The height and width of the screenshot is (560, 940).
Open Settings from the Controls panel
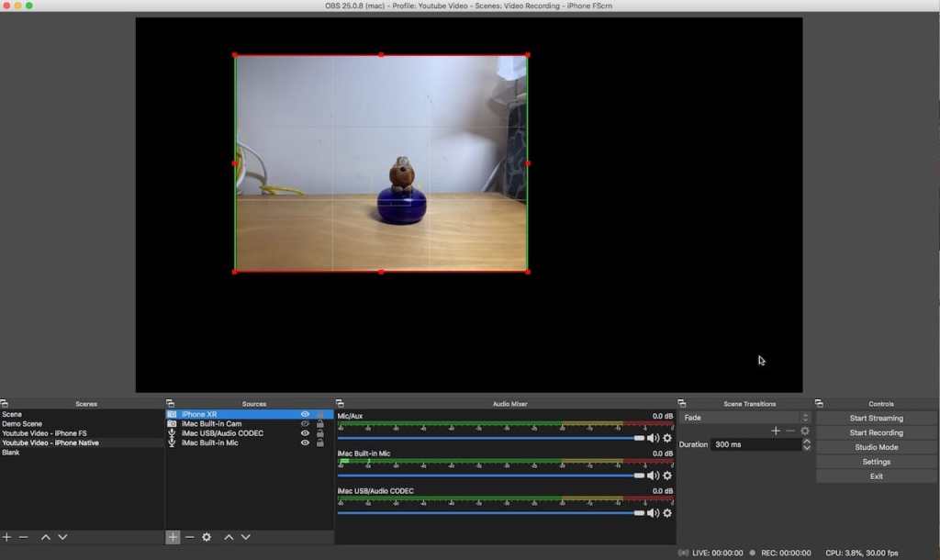pos(876,462)
